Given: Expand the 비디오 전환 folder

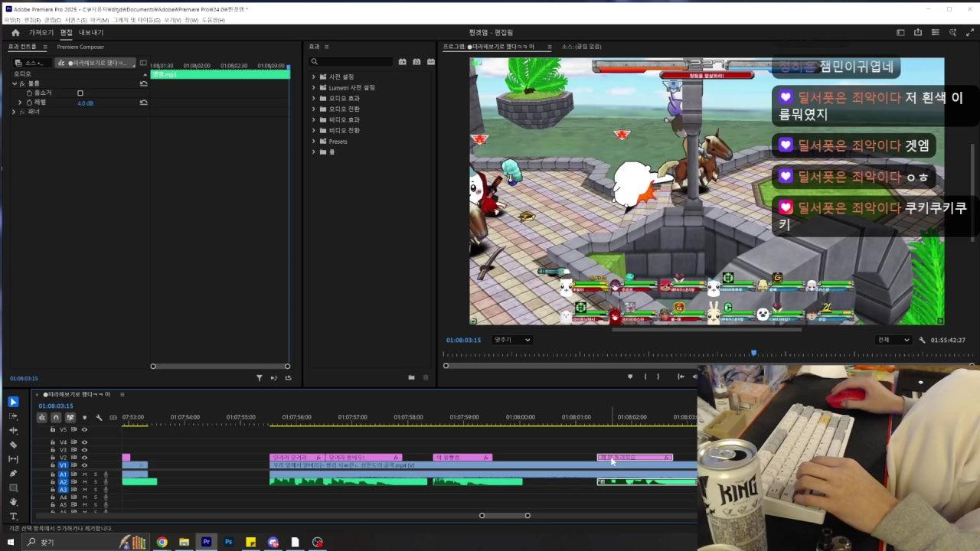Looking at the screenshot, I should (x=313, y=131).
